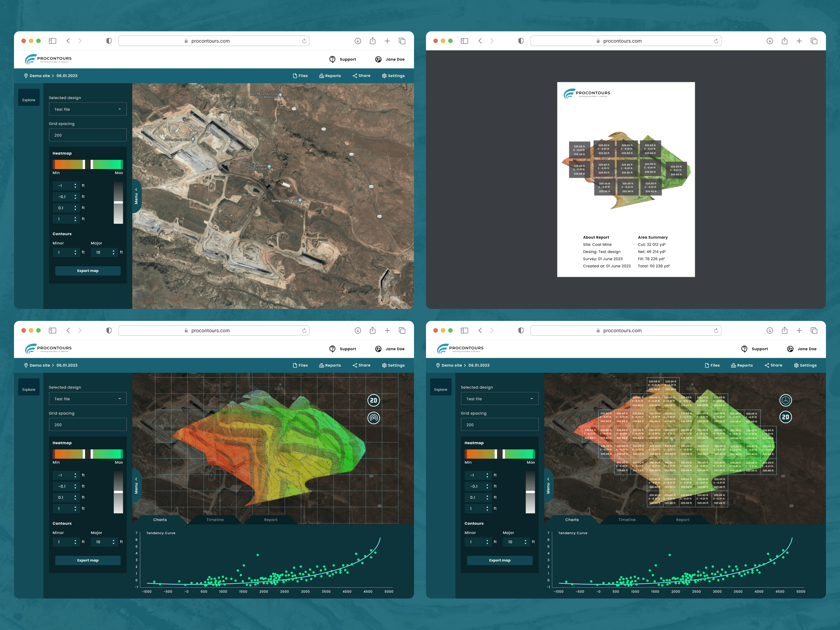Click heatmap gradient bar in top-left window
This screenshot has width=840, height=630.
click(88, 164)
